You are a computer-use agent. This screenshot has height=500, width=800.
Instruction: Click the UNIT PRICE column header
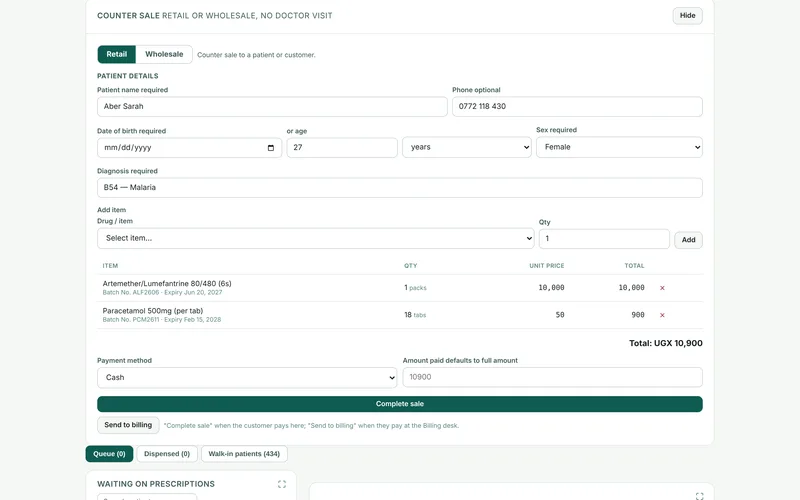[x=546, y=266]
